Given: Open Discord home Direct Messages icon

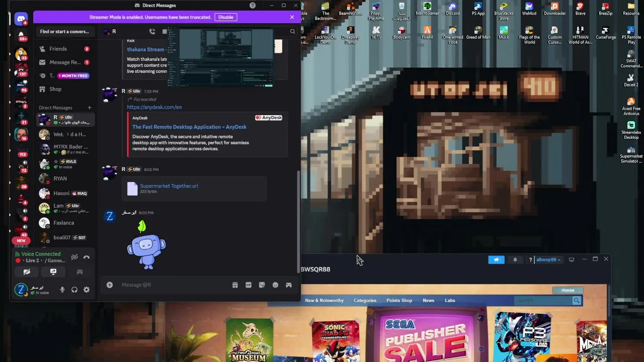Looking at the screenshot, I should click(21, 19).
